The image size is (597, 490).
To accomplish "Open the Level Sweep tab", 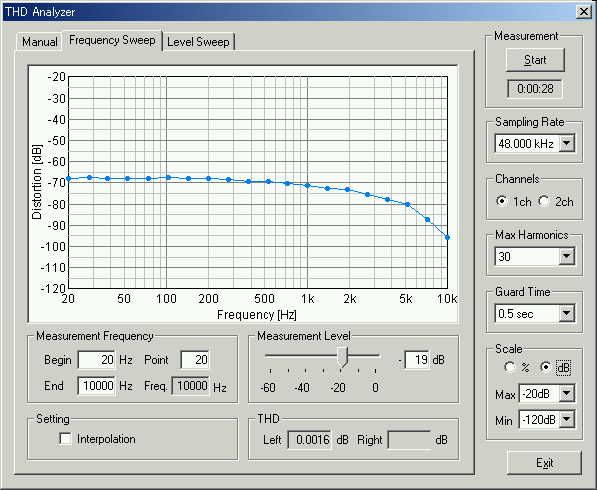I will (x=198, y=41).
